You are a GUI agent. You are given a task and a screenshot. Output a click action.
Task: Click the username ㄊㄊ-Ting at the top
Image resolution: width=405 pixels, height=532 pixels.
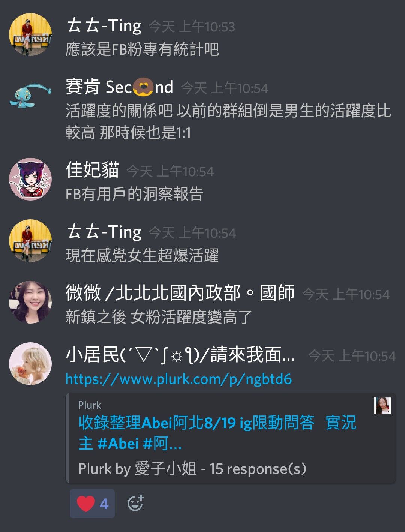click(104, 25)
